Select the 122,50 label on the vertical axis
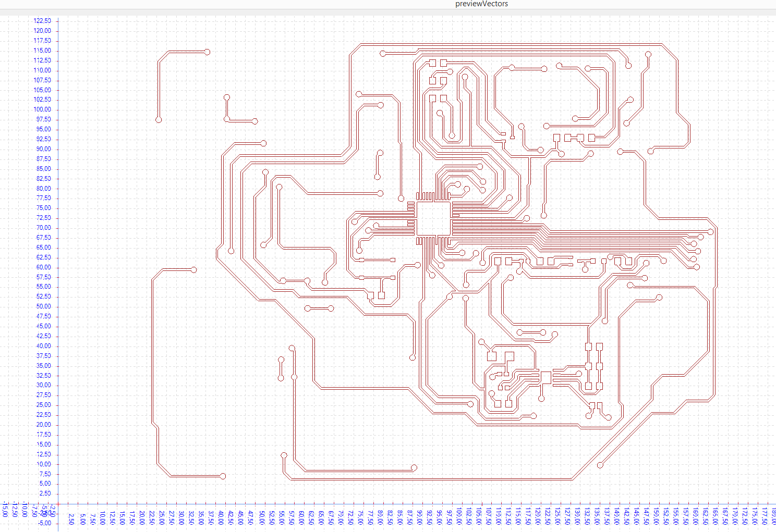 click(x=42, y=21)
